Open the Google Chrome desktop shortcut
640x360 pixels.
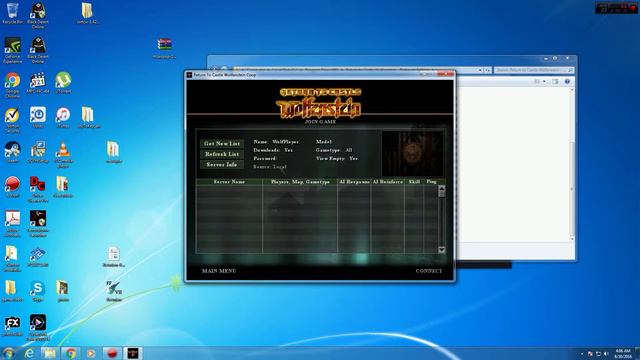(x=12, y=84)
